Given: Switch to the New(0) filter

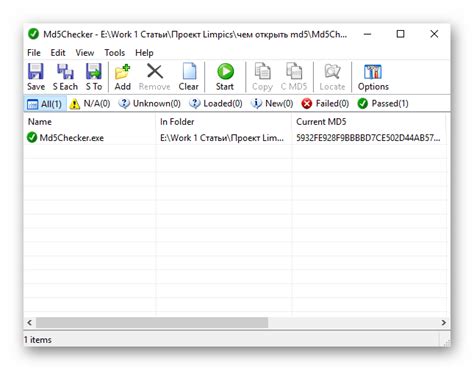Looking at the screenshot, I should tap(272, 104).
